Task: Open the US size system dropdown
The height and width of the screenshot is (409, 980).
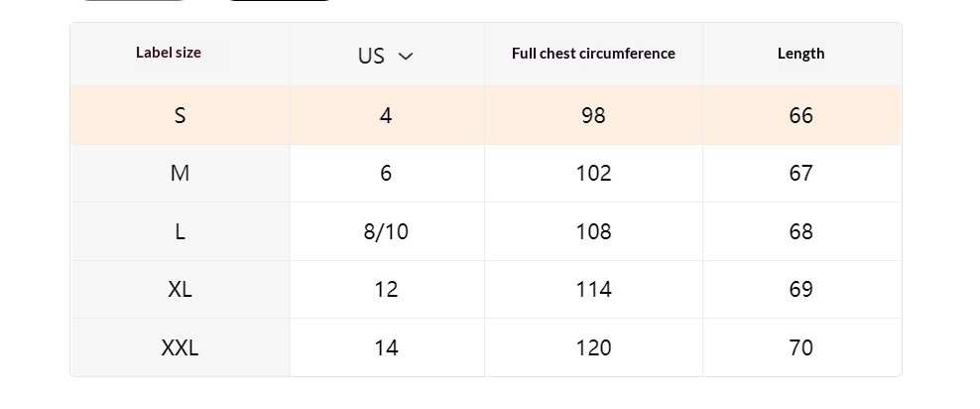Action: 385,56
